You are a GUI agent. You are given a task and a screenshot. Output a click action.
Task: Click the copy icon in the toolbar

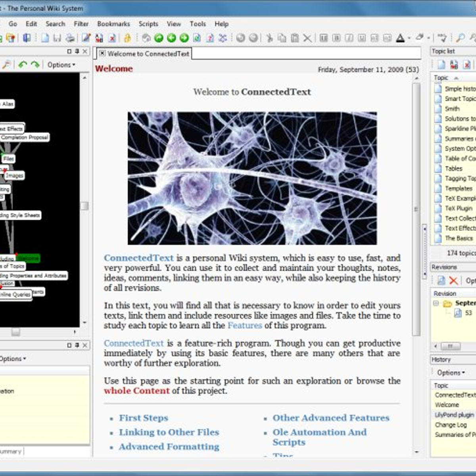282,38
